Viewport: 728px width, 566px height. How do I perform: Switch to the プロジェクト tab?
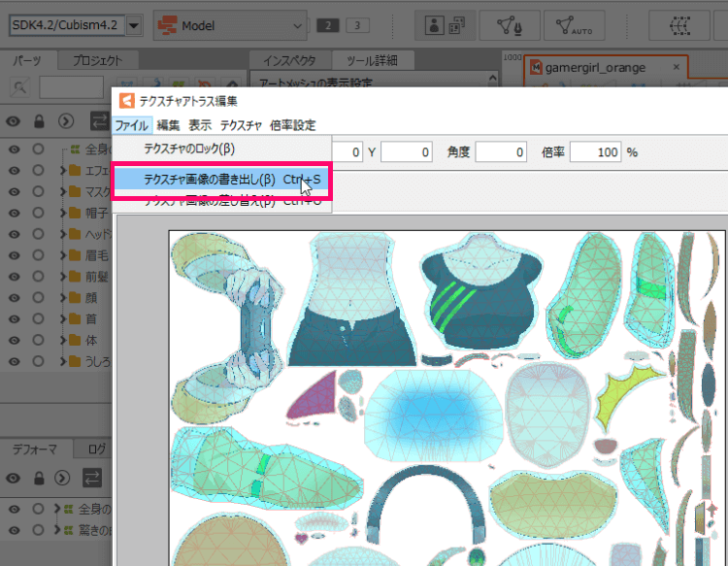point(97,60)
